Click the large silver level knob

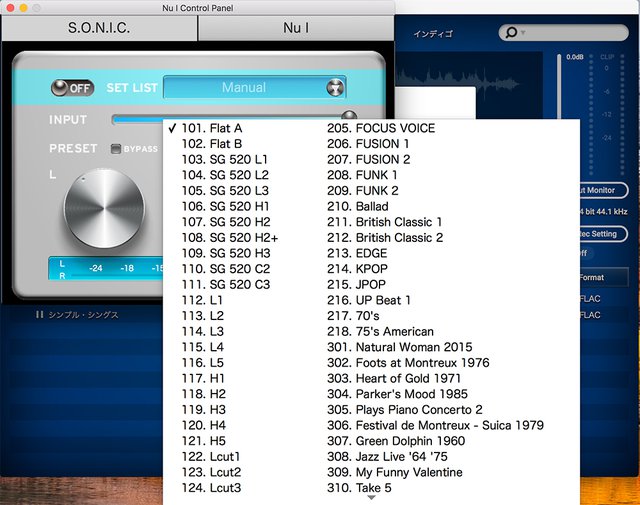[106, 206]
